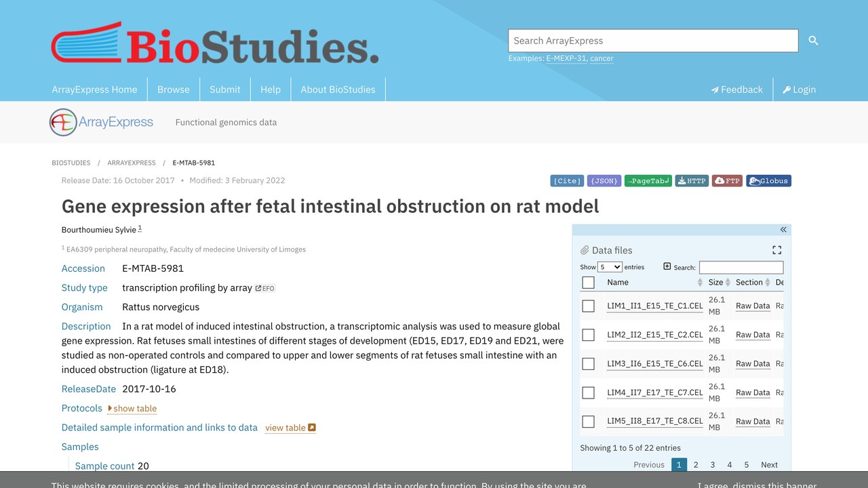Open the Cite button
The image size is (868, 488).
pos(567,181)
